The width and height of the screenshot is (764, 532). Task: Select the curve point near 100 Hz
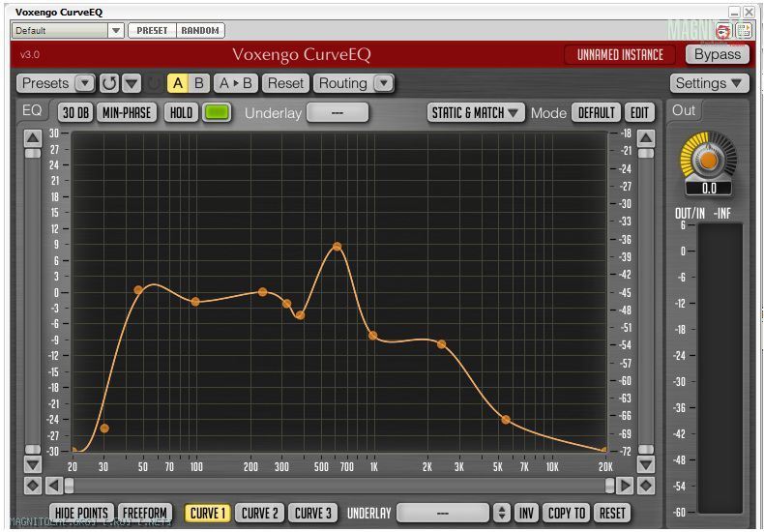[x=195, y=302]
